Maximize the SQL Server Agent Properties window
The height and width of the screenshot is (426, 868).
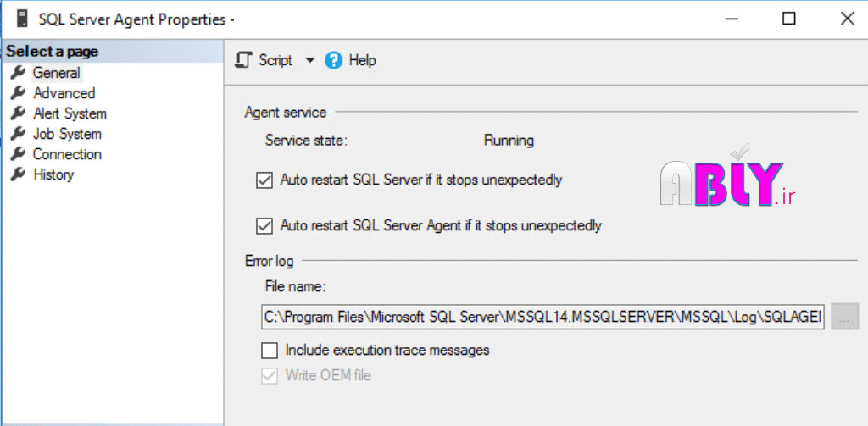[x=789, y=19]
